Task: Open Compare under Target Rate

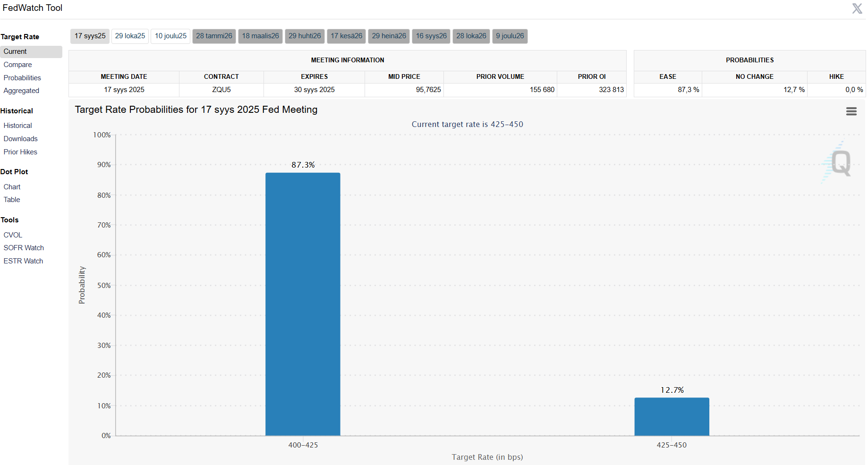Action: (18, 65)
